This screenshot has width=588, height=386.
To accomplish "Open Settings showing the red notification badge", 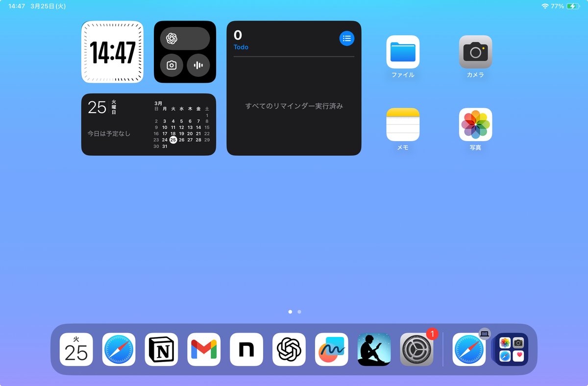I will [416, 350].
